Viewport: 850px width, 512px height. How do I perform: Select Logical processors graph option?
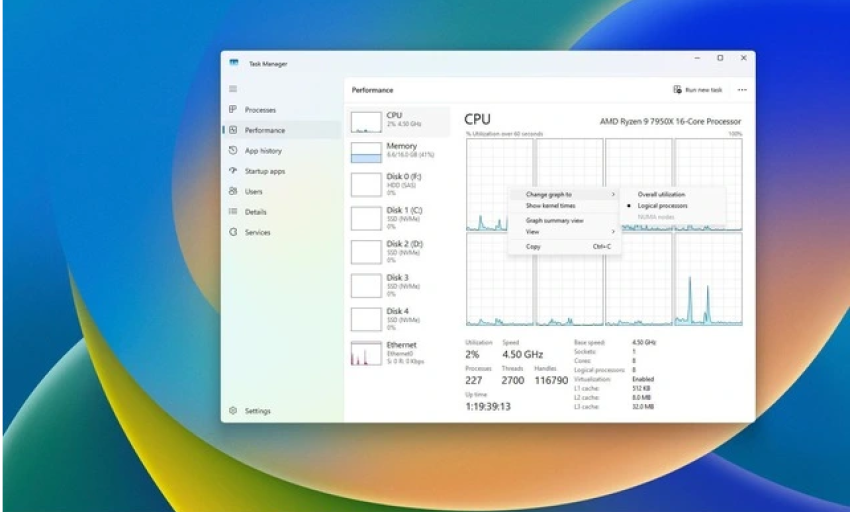point(662,206)
